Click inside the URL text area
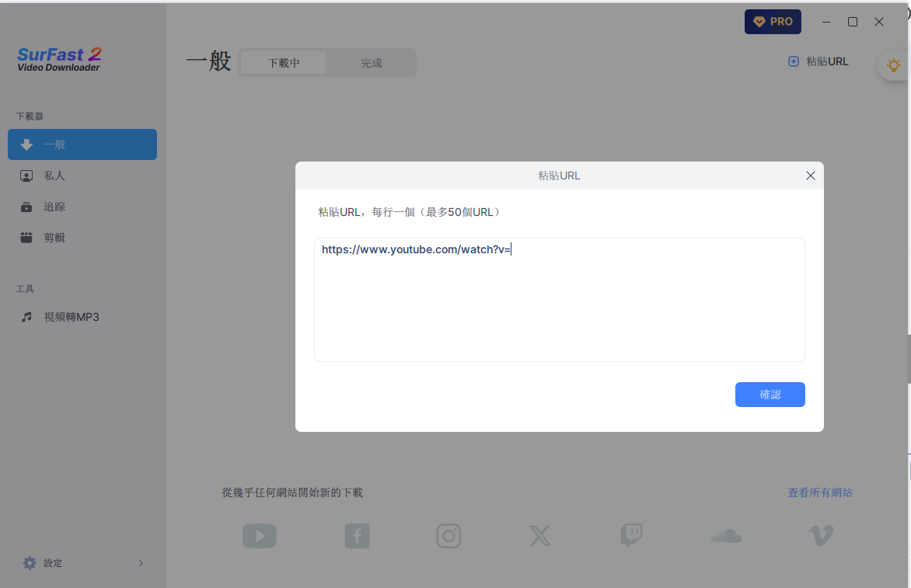Viewport: 911px width, 588px height. [x=560, y=300]
